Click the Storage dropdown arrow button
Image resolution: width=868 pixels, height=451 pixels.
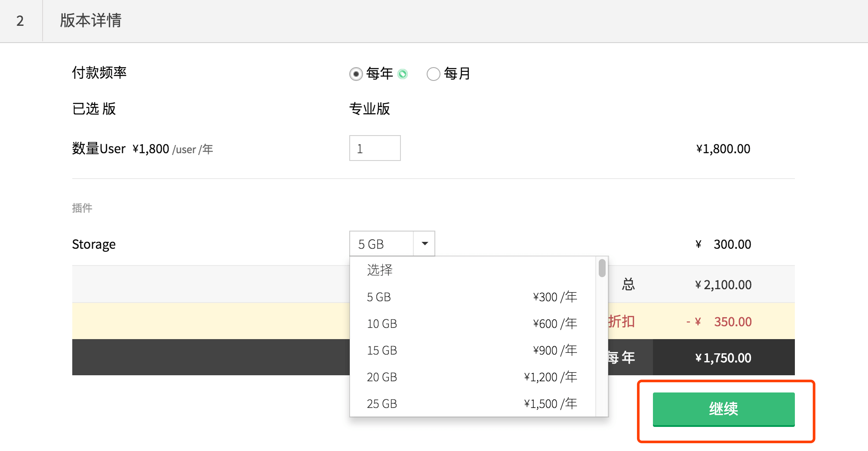click(425, 244)
